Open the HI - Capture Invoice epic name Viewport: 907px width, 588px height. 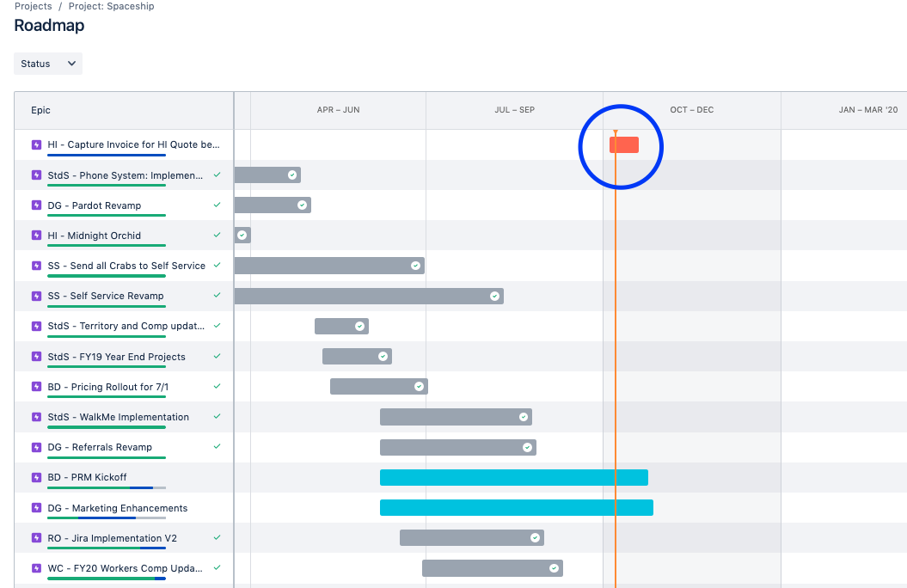pyautogui.click(x=133, y=144)
